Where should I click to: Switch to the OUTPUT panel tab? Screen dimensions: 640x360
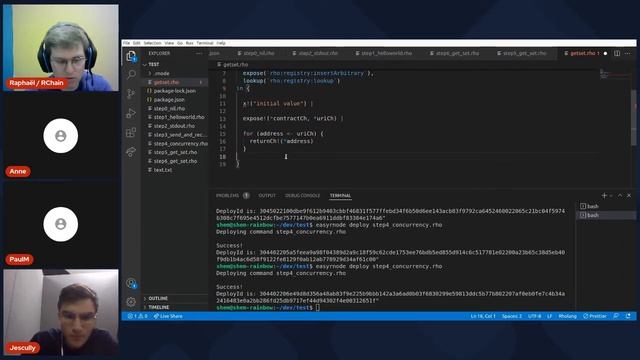pyautogui.click(x=267, y=196)
